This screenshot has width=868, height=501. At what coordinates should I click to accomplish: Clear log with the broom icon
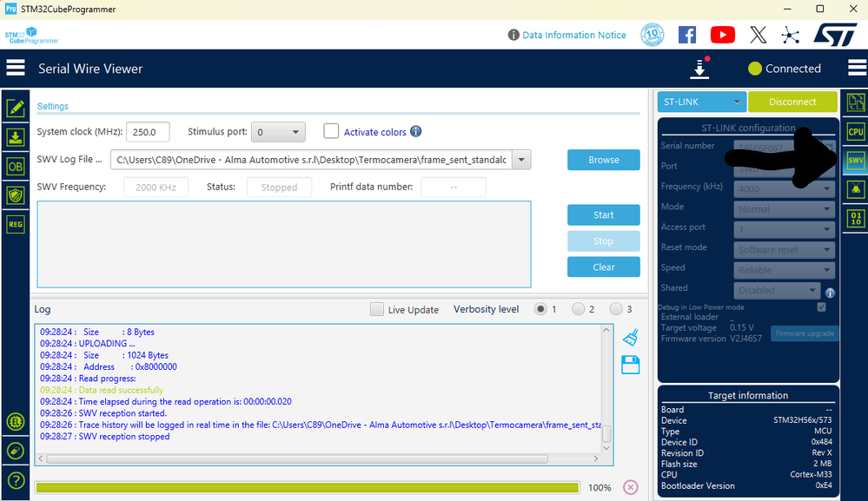631,337
